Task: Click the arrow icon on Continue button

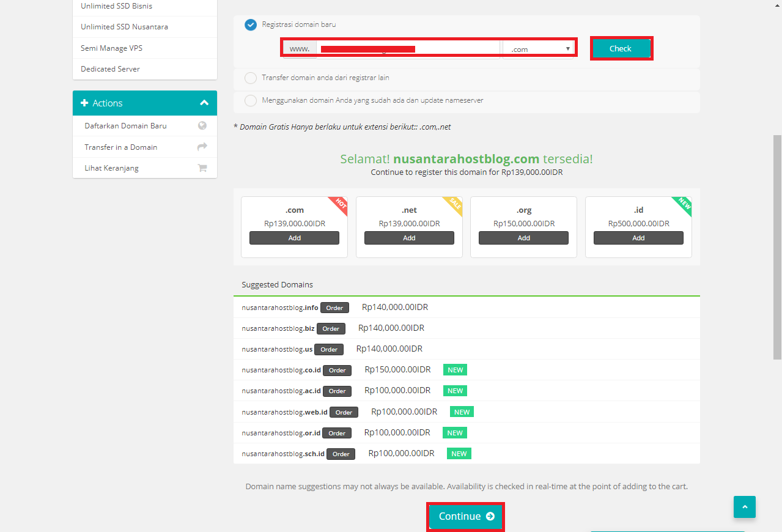Action: click(490, 516)
